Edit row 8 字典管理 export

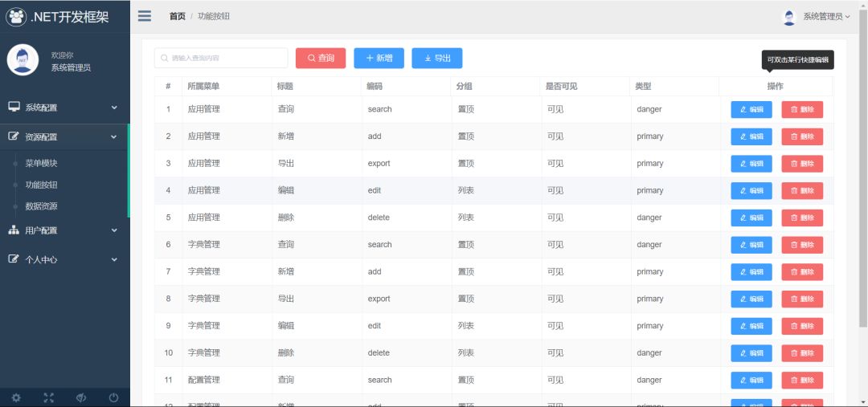coord(751,299)
